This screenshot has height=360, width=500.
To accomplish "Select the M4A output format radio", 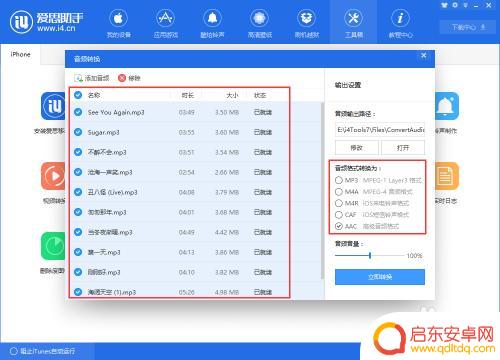I will [x=339, y=192].
